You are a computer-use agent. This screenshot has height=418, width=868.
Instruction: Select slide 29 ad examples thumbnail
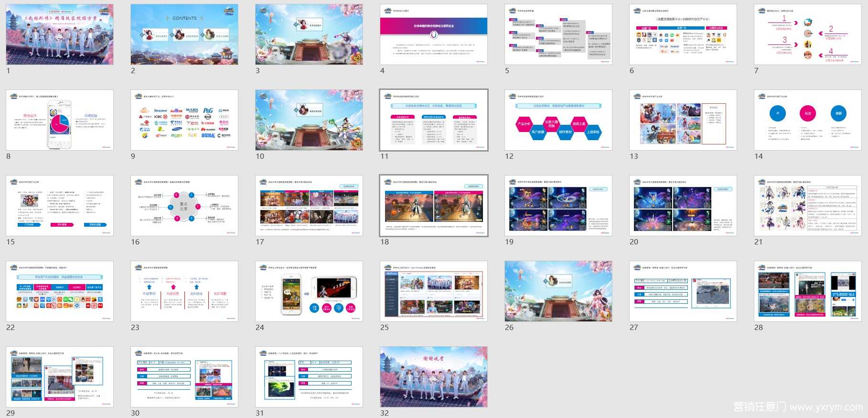pos(60,377)
